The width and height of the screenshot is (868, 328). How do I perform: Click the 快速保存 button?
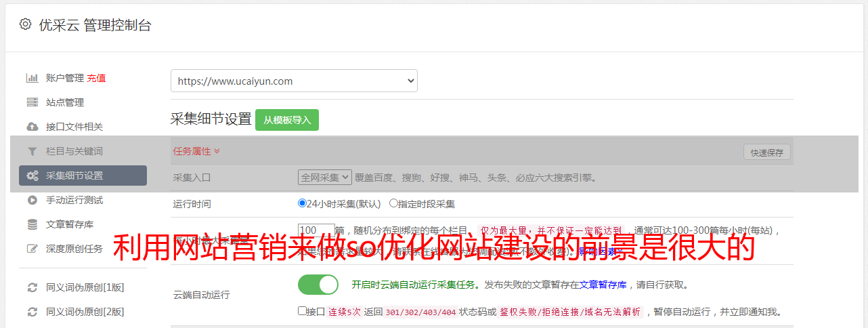coord(767,152)
